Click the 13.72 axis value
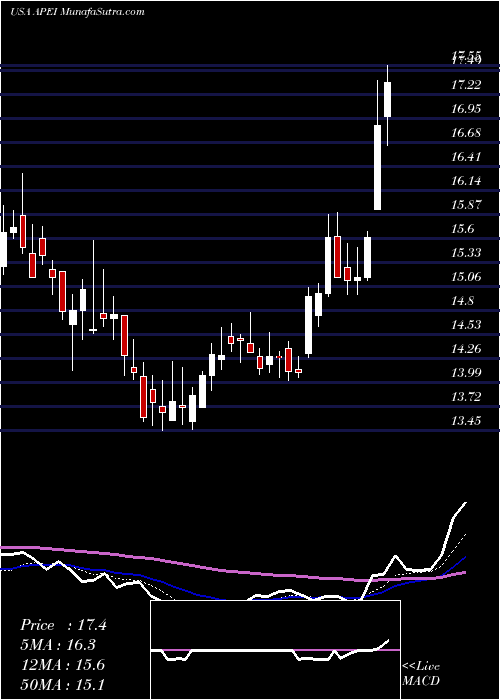Image resolution: width=500 pixels, height=700 pixels. click(466, 398)
